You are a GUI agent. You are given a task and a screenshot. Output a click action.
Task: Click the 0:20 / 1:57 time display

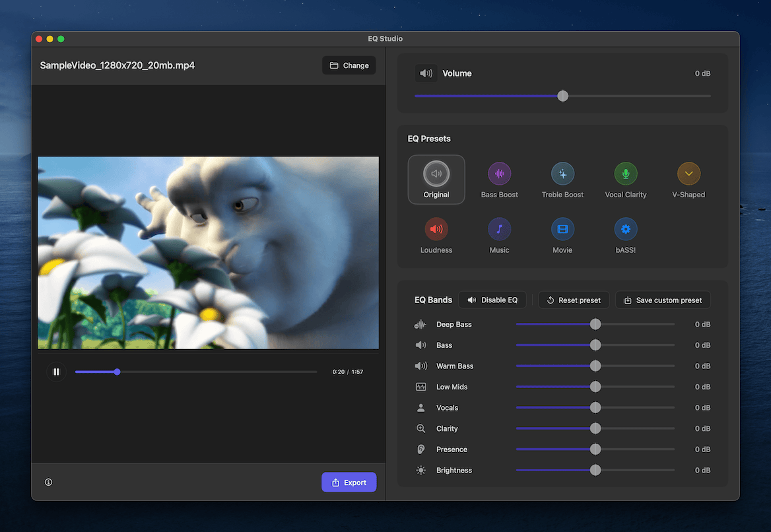[348, 372]
